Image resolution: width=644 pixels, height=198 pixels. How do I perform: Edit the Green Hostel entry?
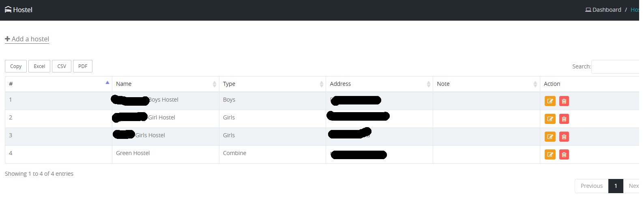[x=550, y=155]
